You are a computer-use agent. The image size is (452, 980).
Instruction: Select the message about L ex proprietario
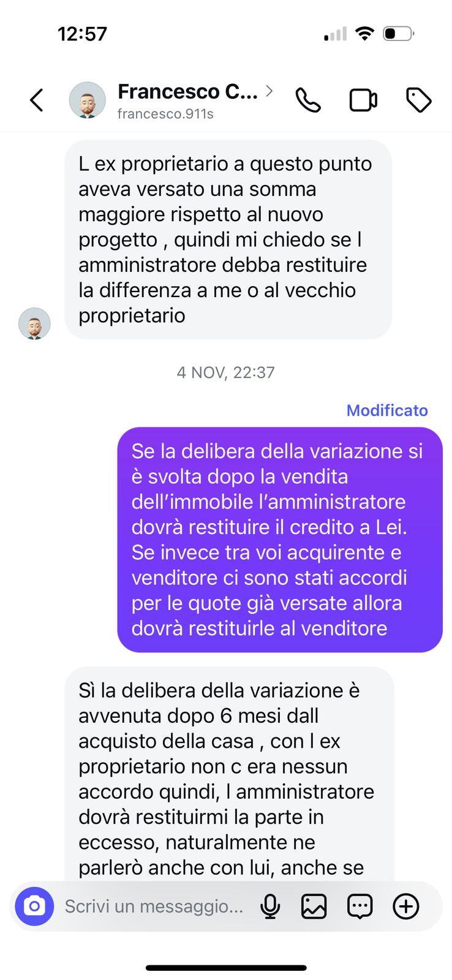point(228,239)
